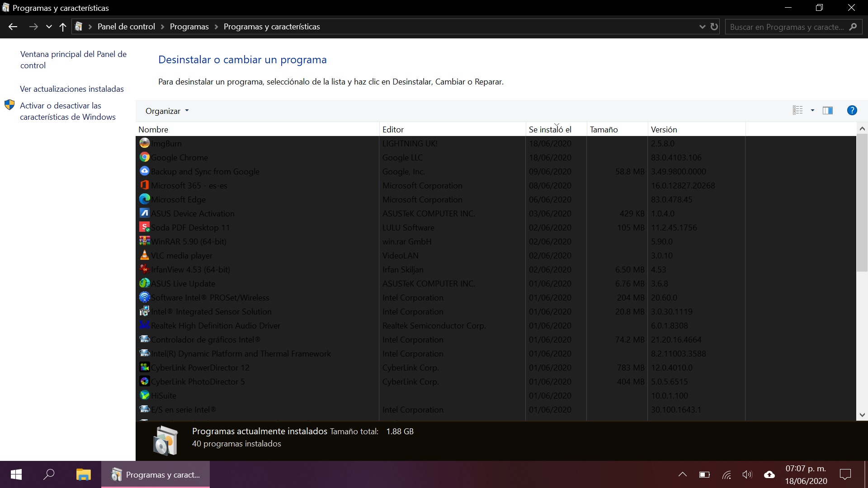Image resolution: width=868 pixels, height=488 pixels.
Task: Select the Microsoft Edge icon
Action: pyautogui.click(x=145, y=199)
